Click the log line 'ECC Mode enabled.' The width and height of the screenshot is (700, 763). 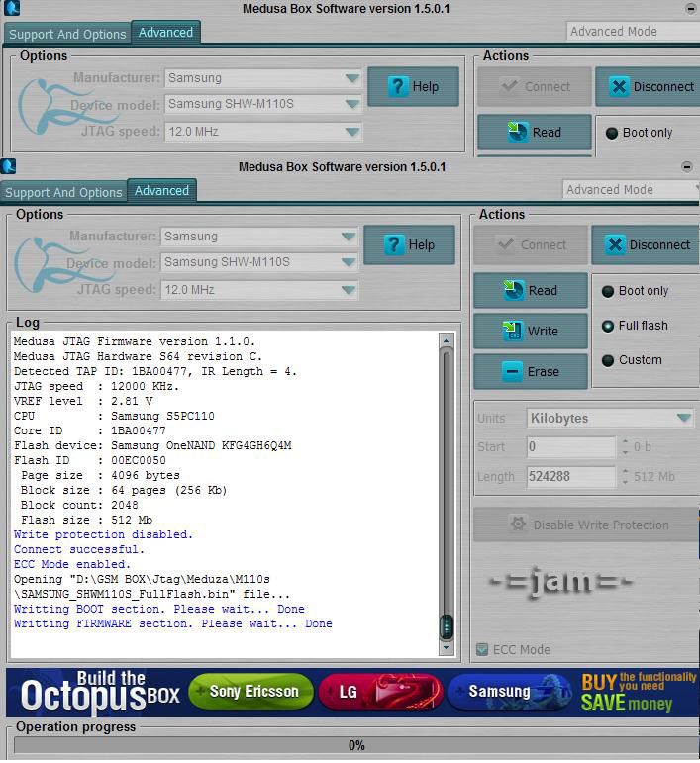(72, 564)
